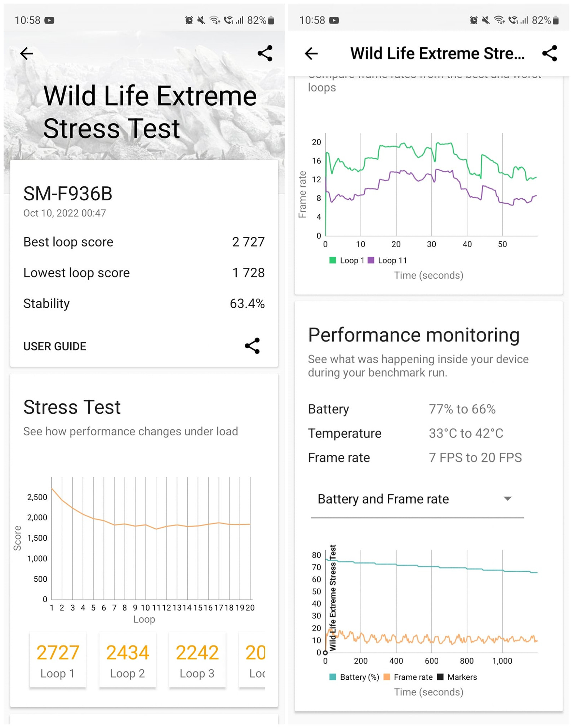Tap the purple Loop 11 legend swatch
Image resolution: width=573 pixels, height=728 pixels.
click(x=371, y=260)
